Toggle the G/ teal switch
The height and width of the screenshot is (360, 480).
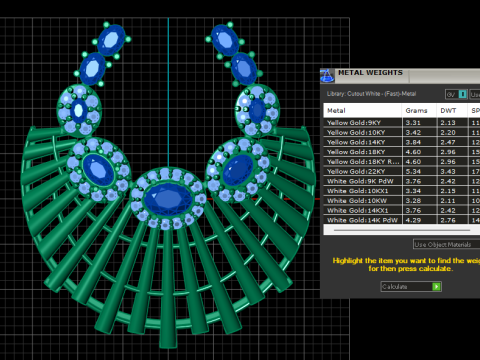pyautogui.click(x=463, y=94)
